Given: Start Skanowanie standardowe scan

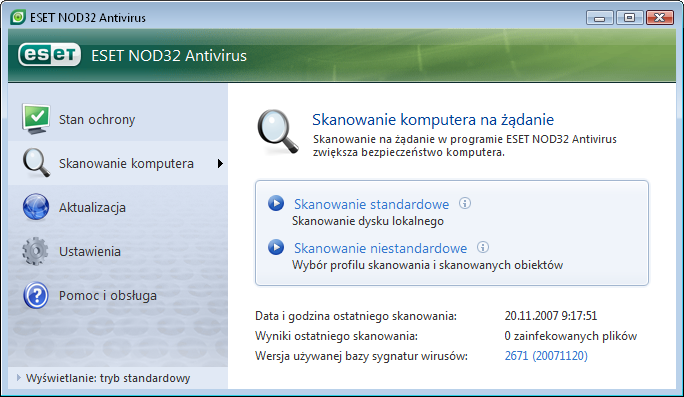Looking at the screenshot, I should 371,204.
